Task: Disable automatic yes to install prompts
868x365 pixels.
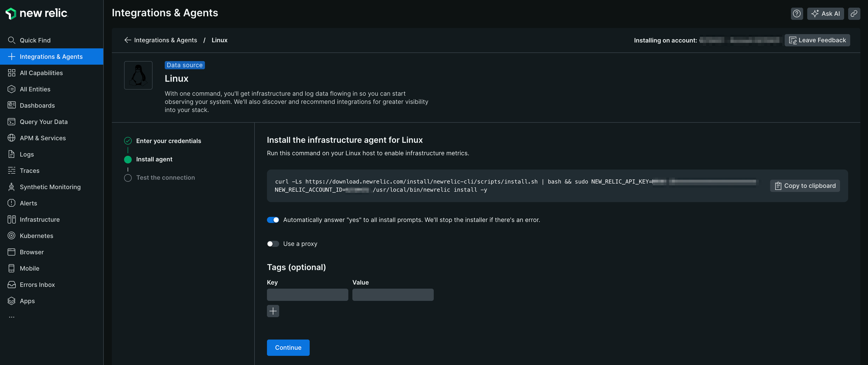Action: pos(273,220)
